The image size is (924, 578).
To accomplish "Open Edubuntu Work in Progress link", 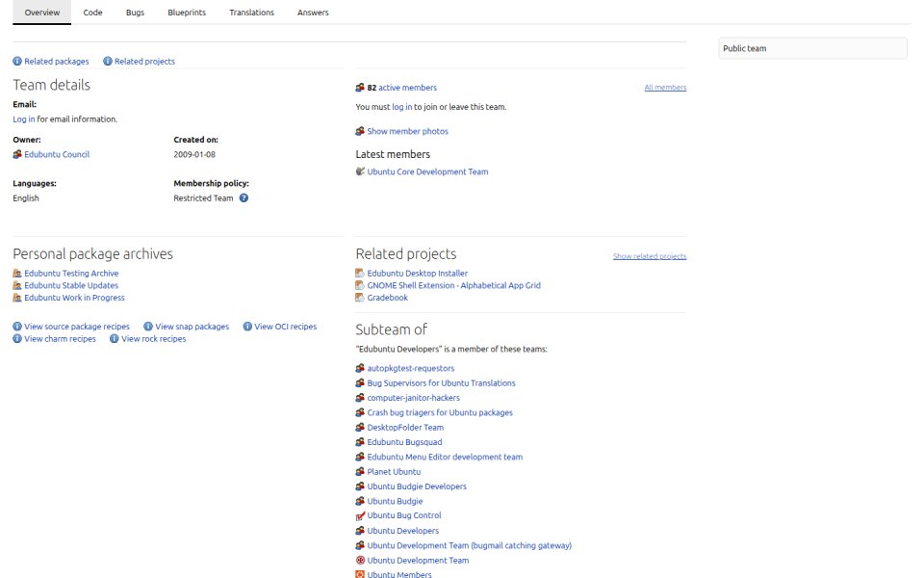I will point(74,298).
